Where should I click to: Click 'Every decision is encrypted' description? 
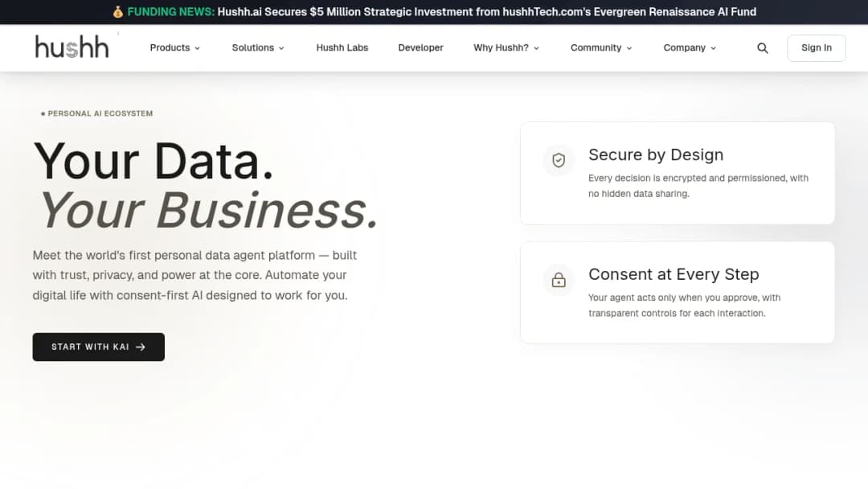click(x=698, y=186)
